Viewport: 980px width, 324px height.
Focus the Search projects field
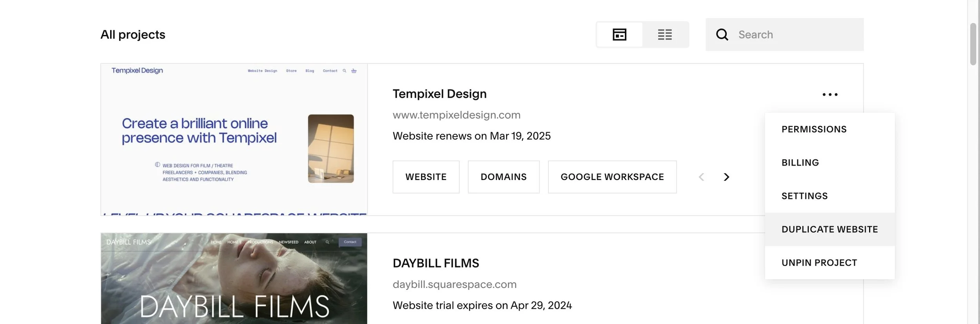[784, 35]
